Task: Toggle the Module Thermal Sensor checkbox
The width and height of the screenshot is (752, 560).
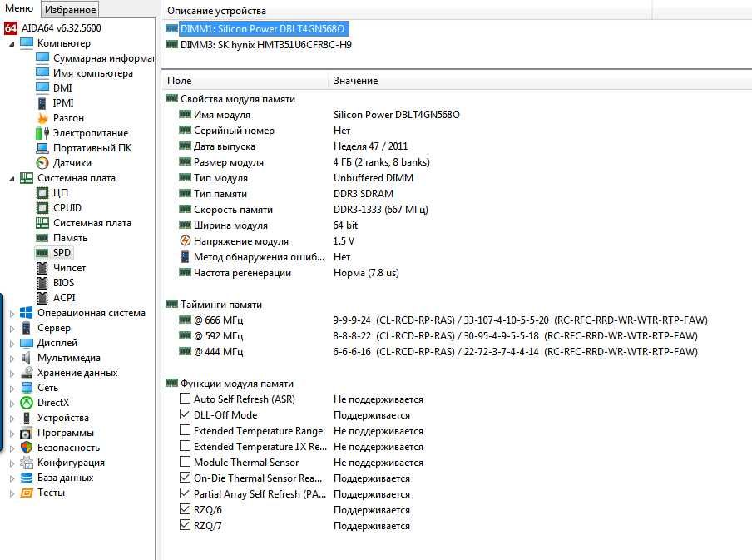Action: 185,462
